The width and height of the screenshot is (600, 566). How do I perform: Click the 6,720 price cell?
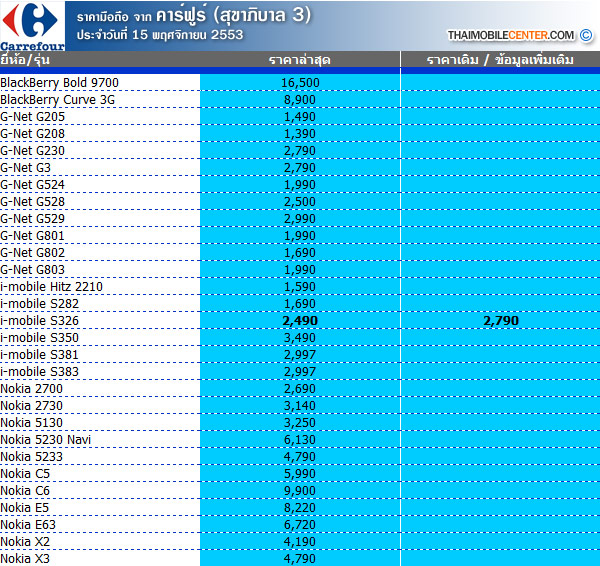click(300, 525)
